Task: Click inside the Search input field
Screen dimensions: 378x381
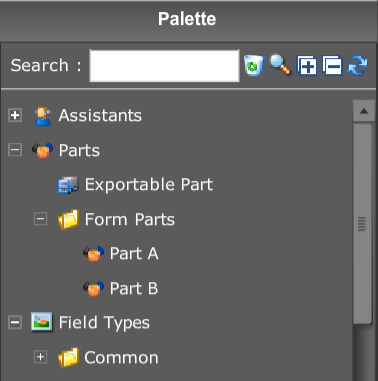Action: coord(164,66)
